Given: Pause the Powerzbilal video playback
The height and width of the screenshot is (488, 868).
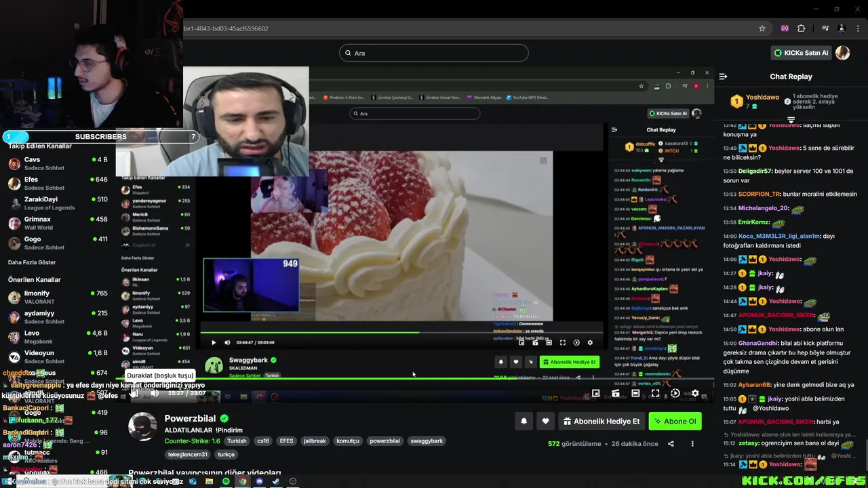Looking at the screenshot, I should [x=134, y=393].
